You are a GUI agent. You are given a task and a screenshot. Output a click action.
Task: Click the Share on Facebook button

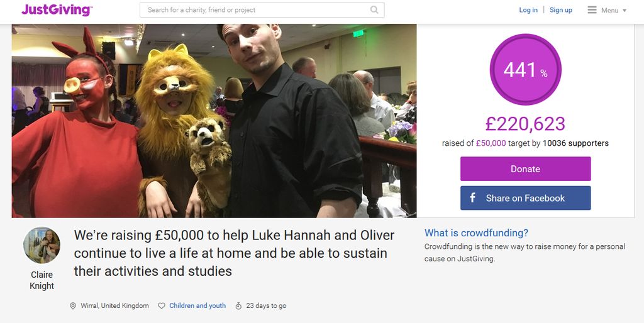525,198
